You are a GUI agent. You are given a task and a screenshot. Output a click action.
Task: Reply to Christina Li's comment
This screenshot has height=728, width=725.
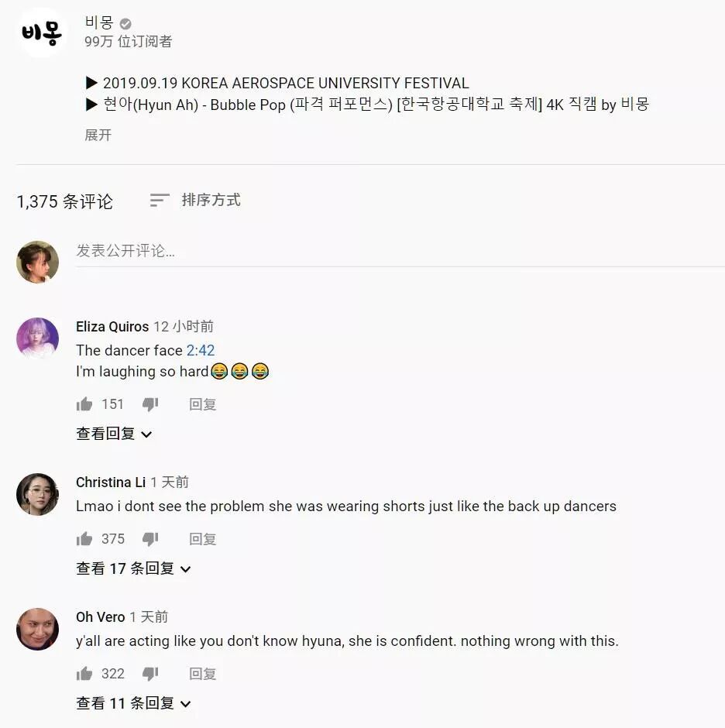[x=202, y=539]
